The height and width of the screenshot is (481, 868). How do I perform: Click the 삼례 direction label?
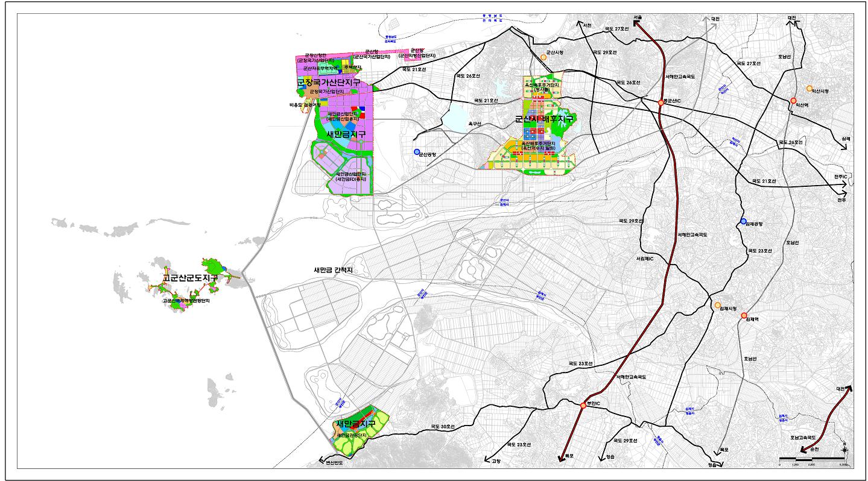pyautogui.click(x=845, y=139)
